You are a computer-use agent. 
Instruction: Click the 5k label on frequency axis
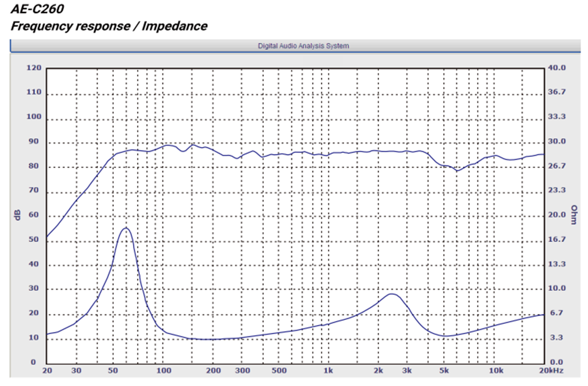click(444, 371)
